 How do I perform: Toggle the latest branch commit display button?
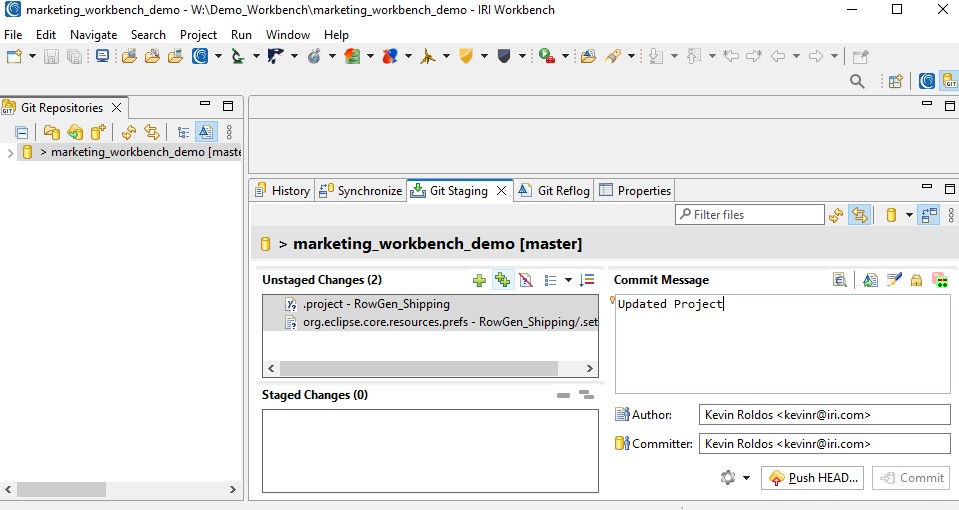pos(206,131)
